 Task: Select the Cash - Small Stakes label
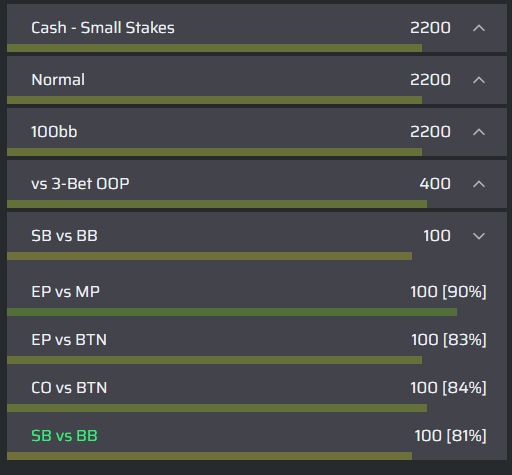point(103,28)
